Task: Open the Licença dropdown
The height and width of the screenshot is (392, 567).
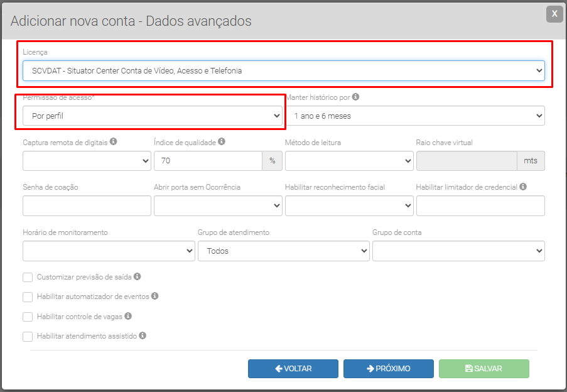Action: 283,71
